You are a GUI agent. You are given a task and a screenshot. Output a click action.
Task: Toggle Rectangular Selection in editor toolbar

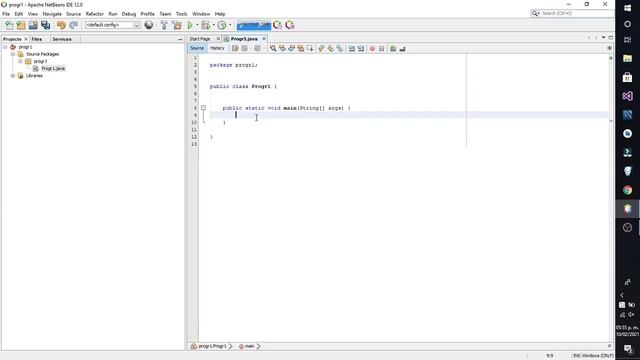pos(310,49)
